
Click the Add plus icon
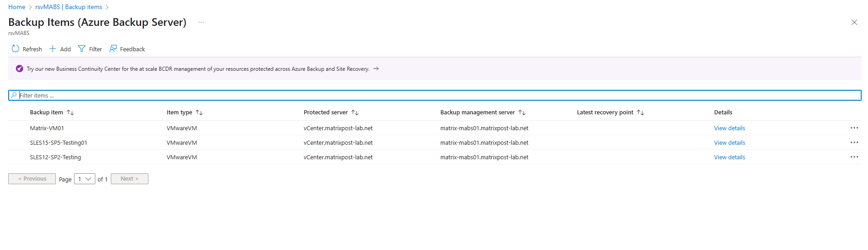pos(53,49)
